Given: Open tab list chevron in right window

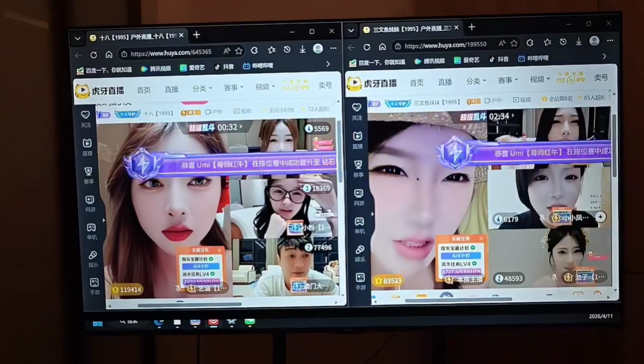Looking at the screenshot, I should pyautogui.click(x=351, y=30).
